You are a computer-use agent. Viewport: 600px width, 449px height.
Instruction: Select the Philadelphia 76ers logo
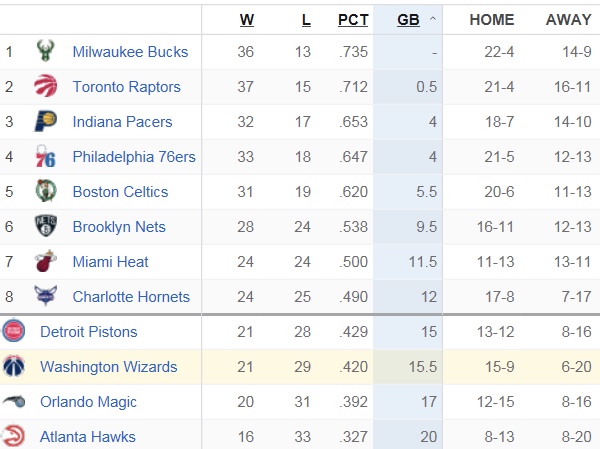(45, 157)
